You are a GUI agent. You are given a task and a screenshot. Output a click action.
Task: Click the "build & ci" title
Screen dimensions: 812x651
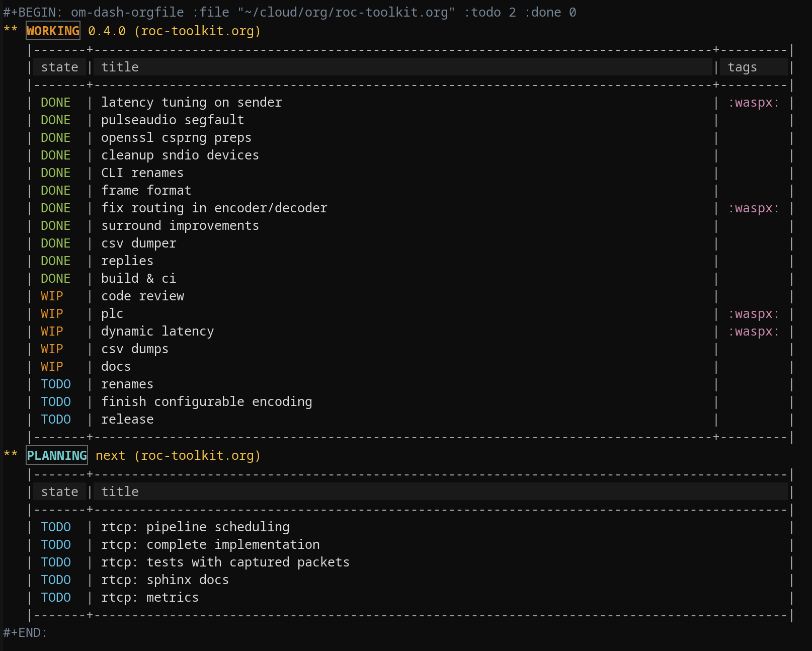tap(138, 279)
